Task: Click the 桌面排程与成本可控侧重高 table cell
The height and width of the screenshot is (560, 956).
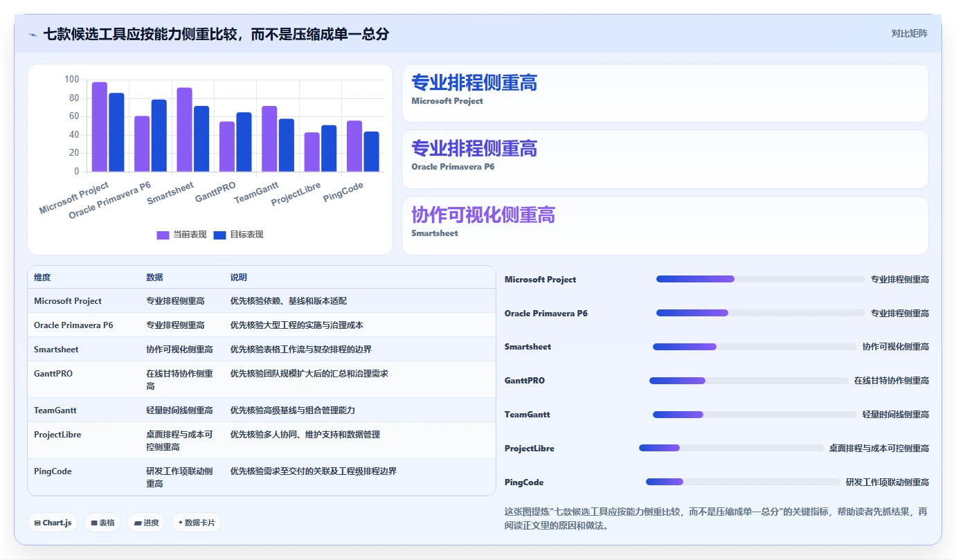Action: pyautogui.click(x=180, y=440)
